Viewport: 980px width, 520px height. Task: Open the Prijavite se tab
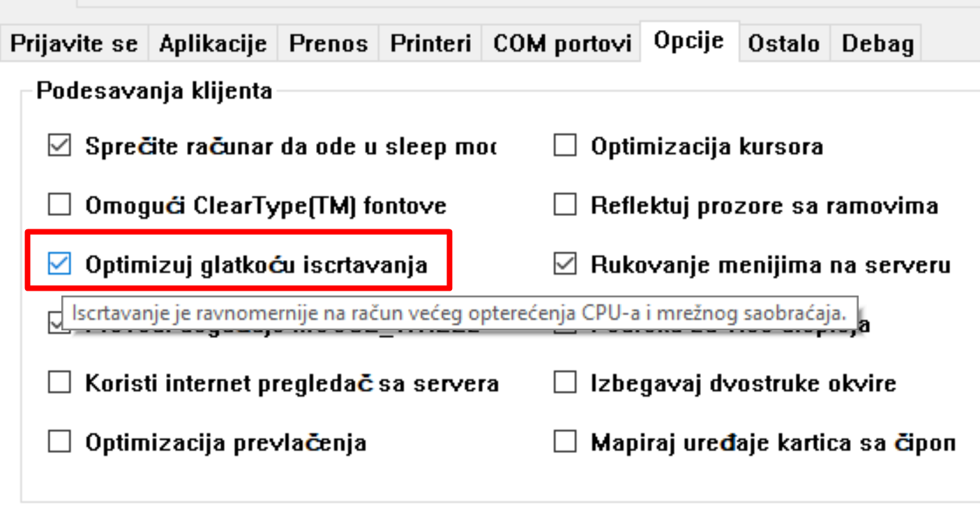(x=74, y=44)
